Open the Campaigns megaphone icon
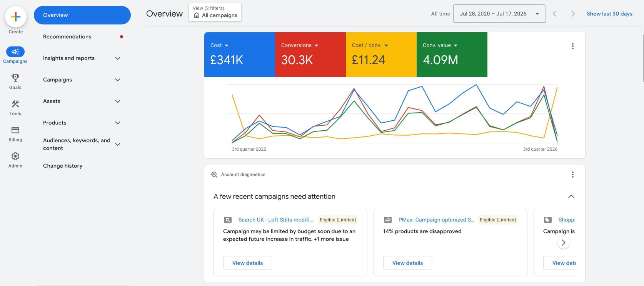The height and width of the screenshot is (286, 644). tap(15, 52)
